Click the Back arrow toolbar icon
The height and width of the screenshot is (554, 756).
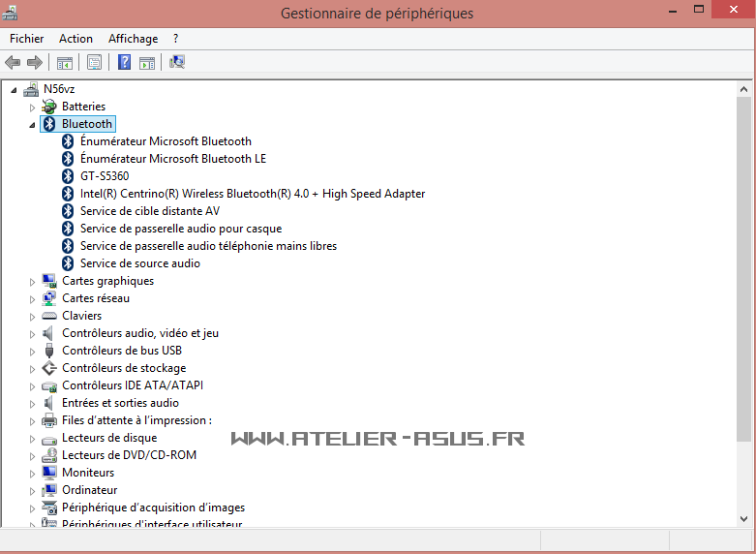point(13,63)
